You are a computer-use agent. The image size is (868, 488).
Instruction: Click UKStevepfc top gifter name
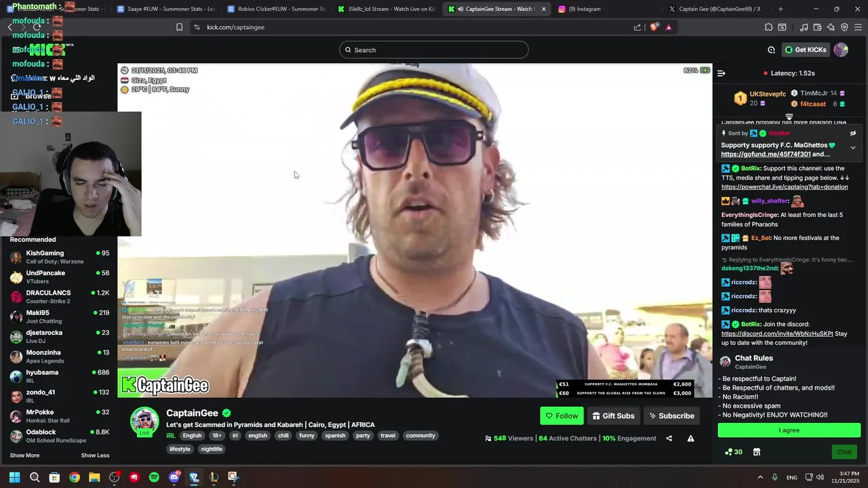tap(768, 94)
